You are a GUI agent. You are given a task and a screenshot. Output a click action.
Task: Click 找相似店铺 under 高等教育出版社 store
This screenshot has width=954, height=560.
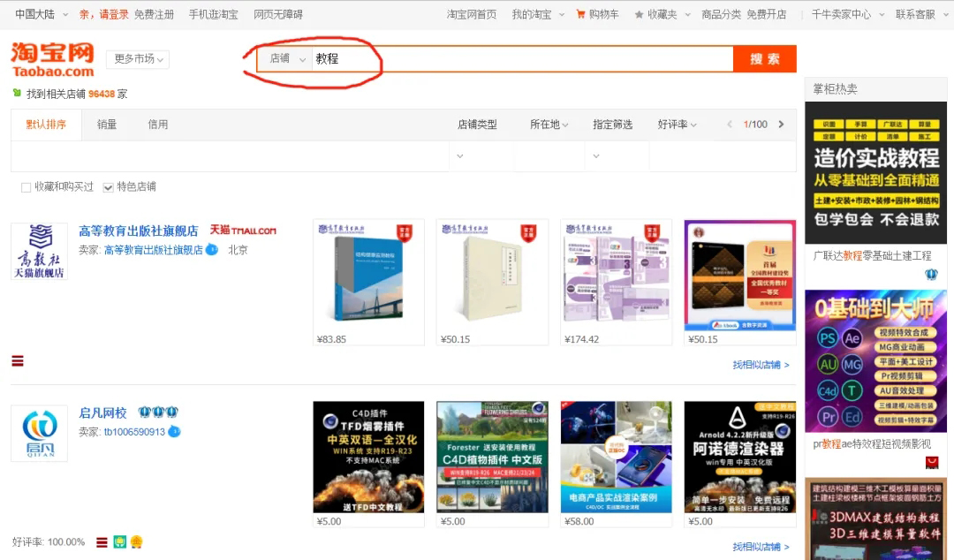tap(761, 365)
